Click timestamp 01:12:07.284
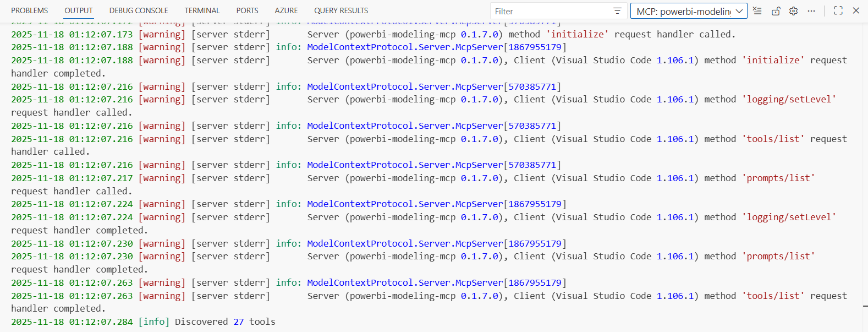Viewport: 868px width, 332px height. click(x=101, y=322)
